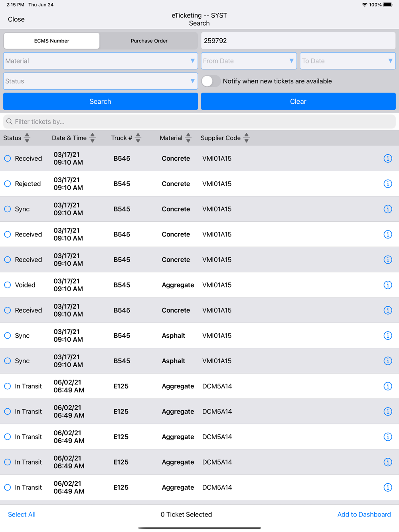The image size is (399, 532).
Task: Open info for the Voided ticket
Action: pos(388,285)
